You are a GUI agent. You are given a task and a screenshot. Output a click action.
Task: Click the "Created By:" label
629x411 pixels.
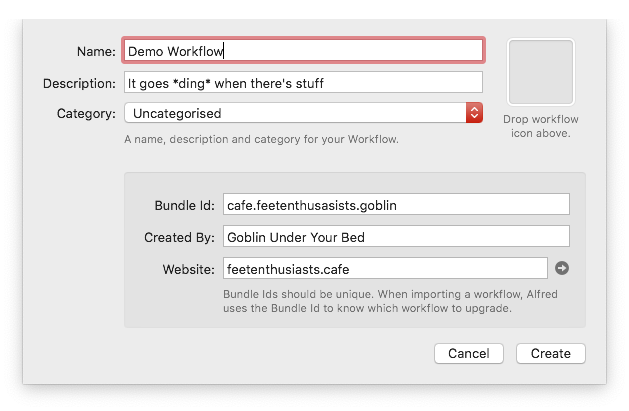click(179, 236)
